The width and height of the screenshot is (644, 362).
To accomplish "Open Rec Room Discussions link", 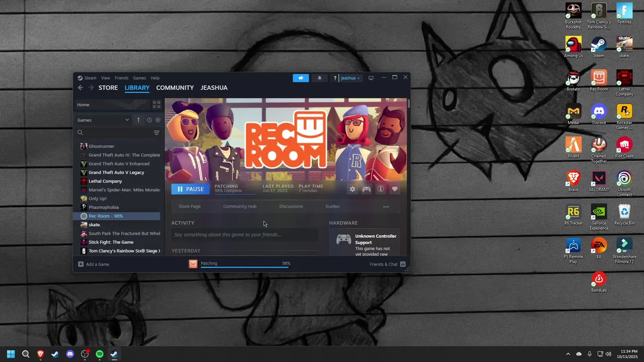I will (x=291, y=207).
